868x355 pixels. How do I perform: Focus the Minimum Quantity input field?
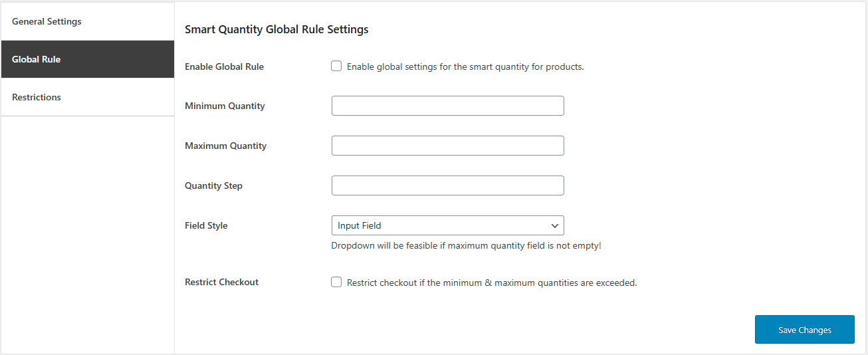[448, 106]
